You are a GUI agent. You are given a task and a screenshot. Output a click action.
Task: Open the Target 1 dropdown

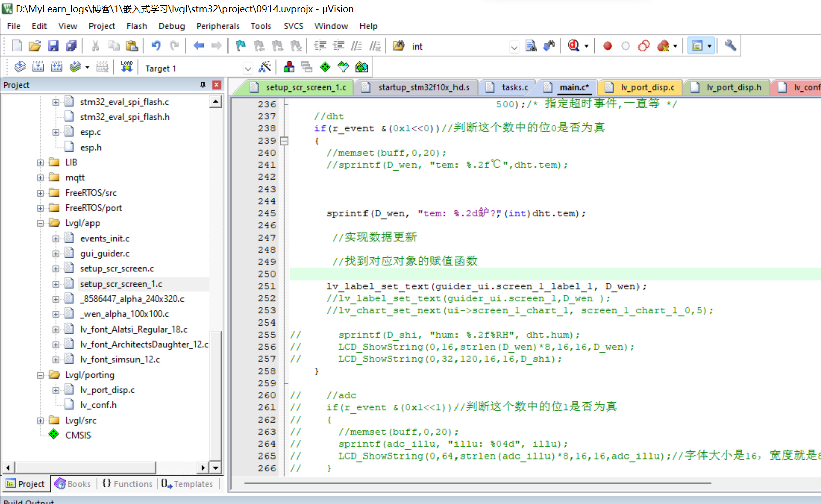[x=248, y=68]
